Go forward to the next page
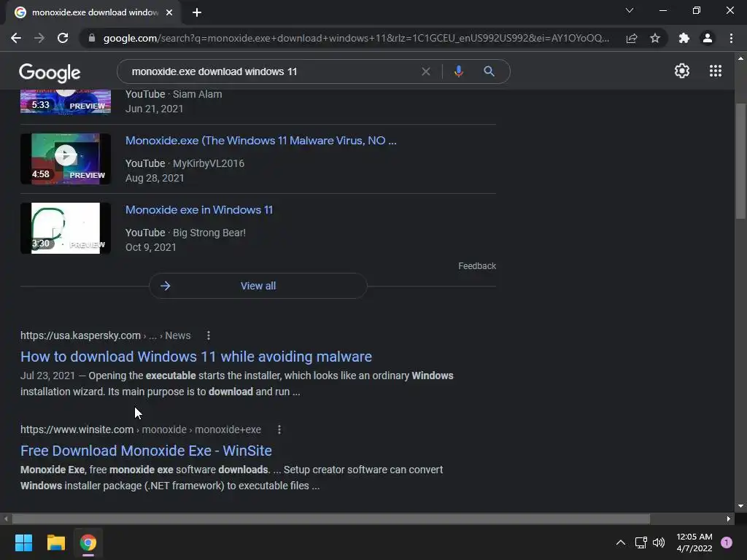747x560 pixels. point(39,38)
